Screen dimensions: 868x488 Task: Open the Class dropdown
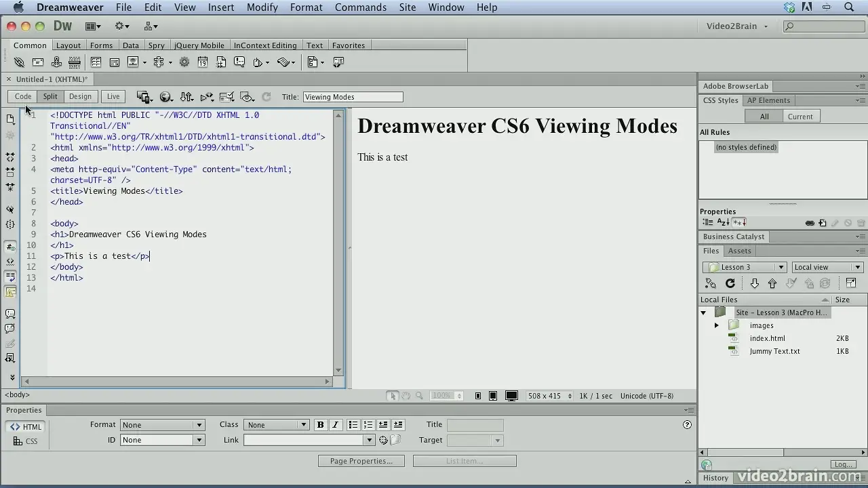tap(277, 425)
